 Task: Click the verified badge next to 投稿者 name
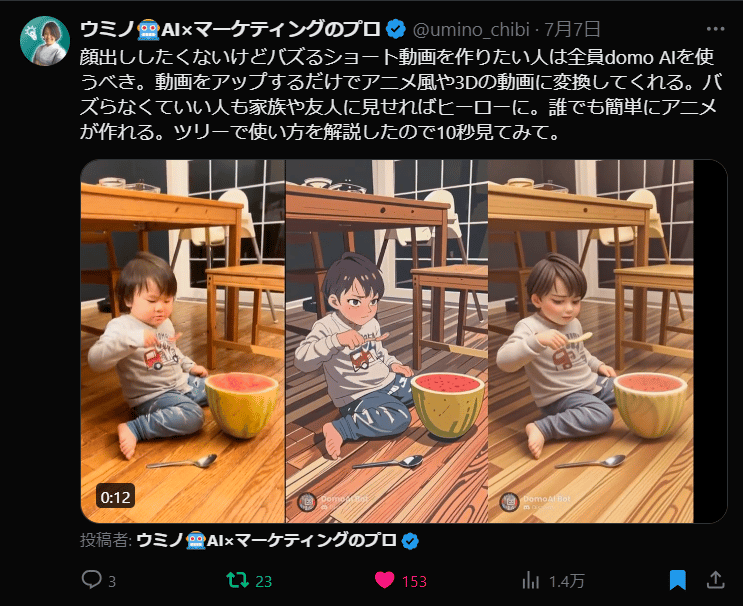410,541
